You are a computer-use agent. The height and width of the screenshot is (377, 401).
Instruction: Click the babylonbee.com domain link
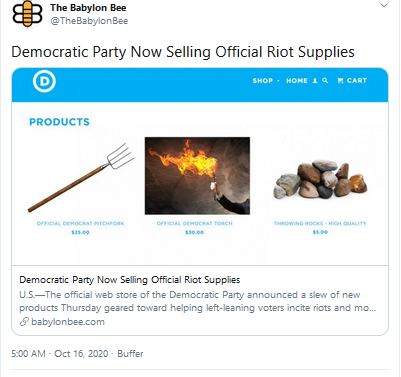(68, 322)
